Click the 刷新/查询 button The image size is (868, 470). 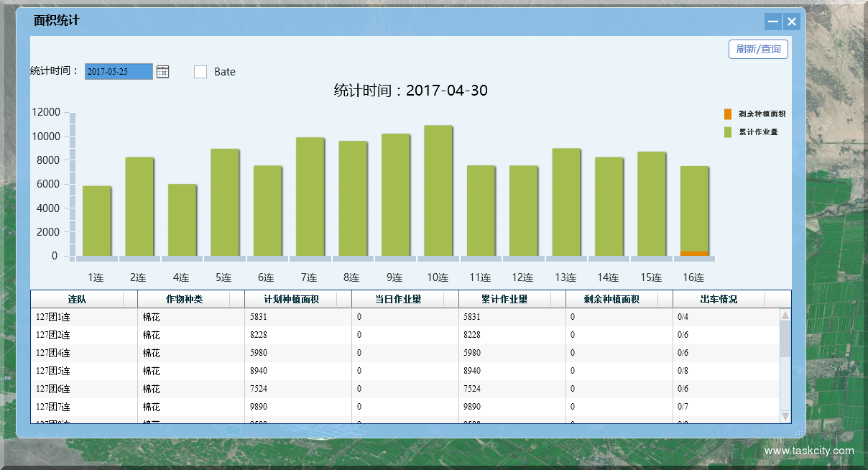tap(758, 50)
